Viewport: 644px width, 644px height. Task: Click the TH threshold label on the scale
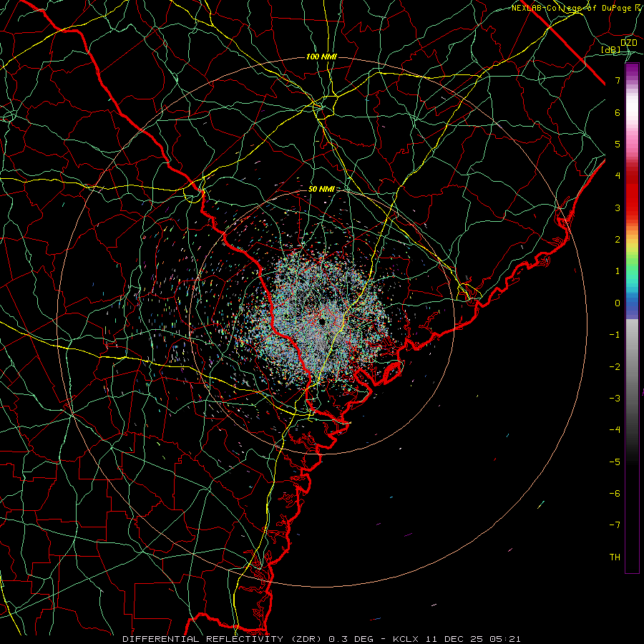(615, 557)
